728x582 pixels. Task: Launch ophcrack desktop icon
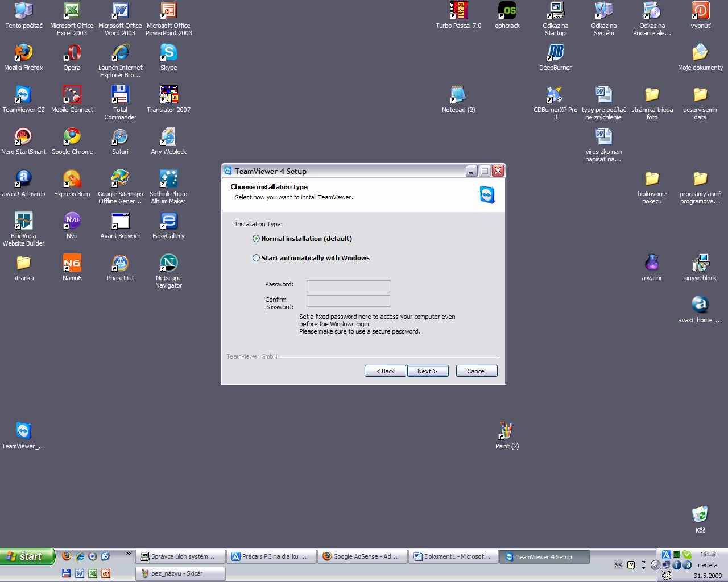(x=507, y=11)
